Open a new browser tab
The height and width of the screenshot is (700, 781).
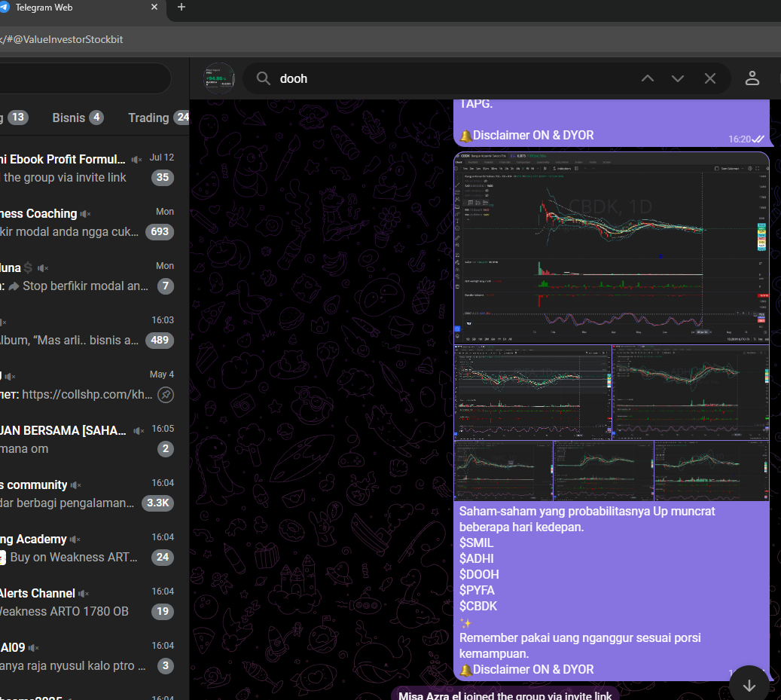(x=181, y=8)
